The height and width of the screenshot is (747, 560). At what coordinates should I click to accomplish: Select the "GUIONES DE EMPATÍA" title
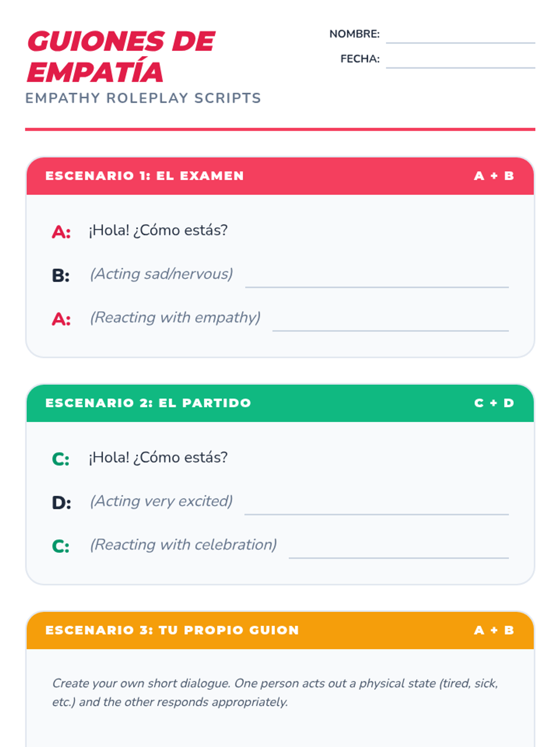click(121, 56)
